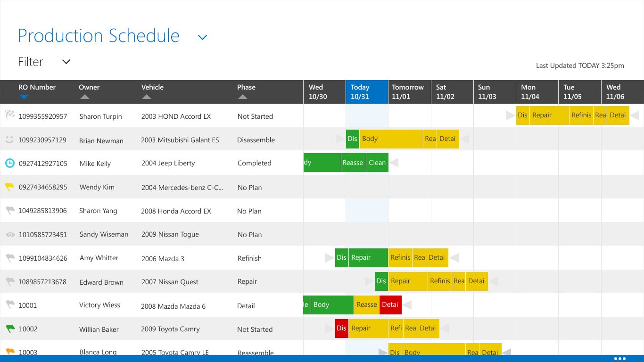The image size is (644, 362).
Task: Click the left arrow before Amy Whitter's schedule bar
Action: (329, 257)
